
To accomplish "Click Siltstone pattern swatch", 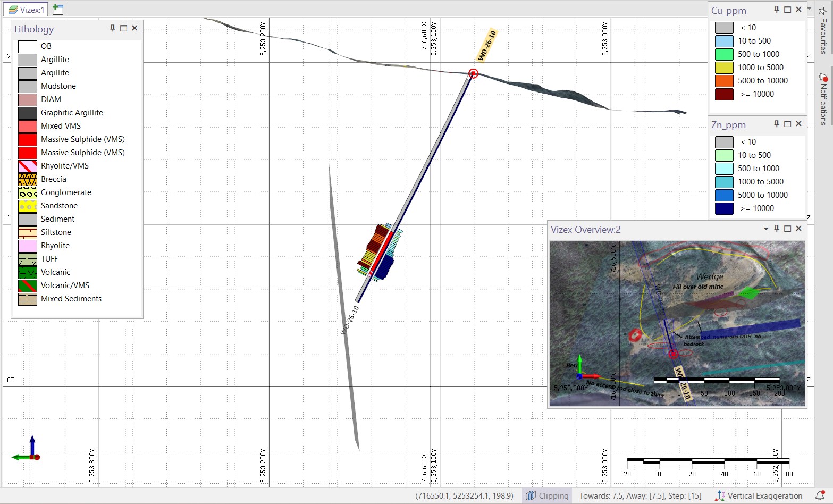I will [28, 232].
